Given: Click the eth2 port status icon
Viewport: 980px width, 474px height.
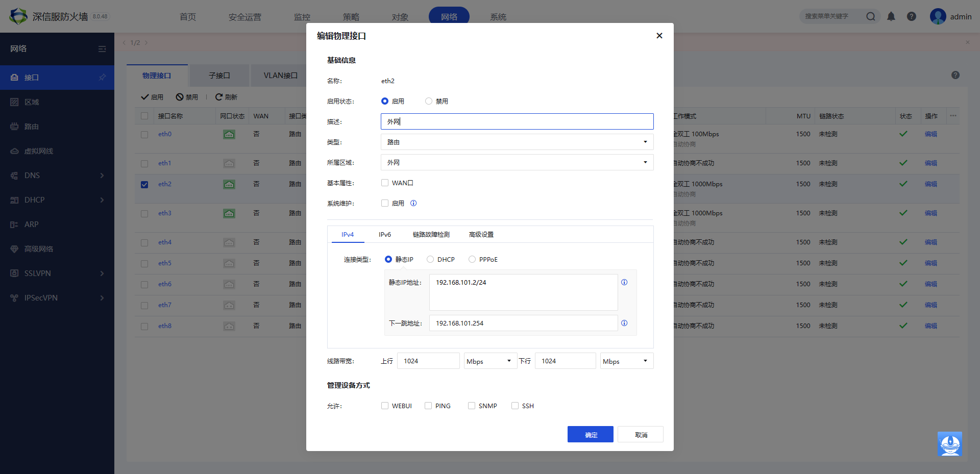Looking at the screenshot, I should point(229,184).
